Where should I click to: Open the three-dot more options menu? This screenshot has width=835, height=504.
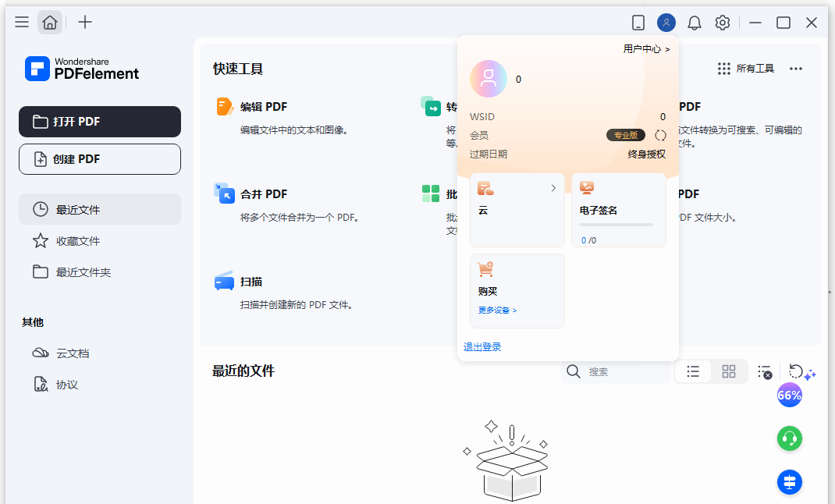click(795, 69)
